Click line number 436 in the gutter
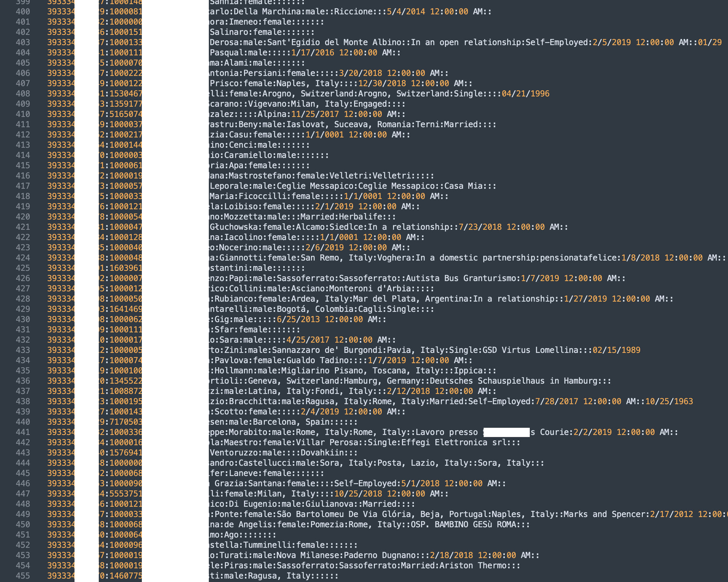 [23, 381]
